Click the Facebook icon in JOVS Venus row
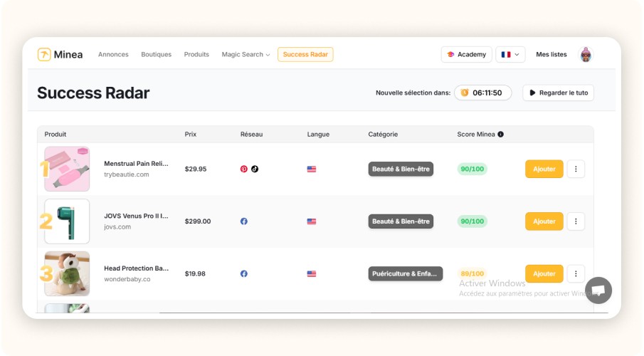The height and width of the screenshot is (356, 644). [244, 221]
